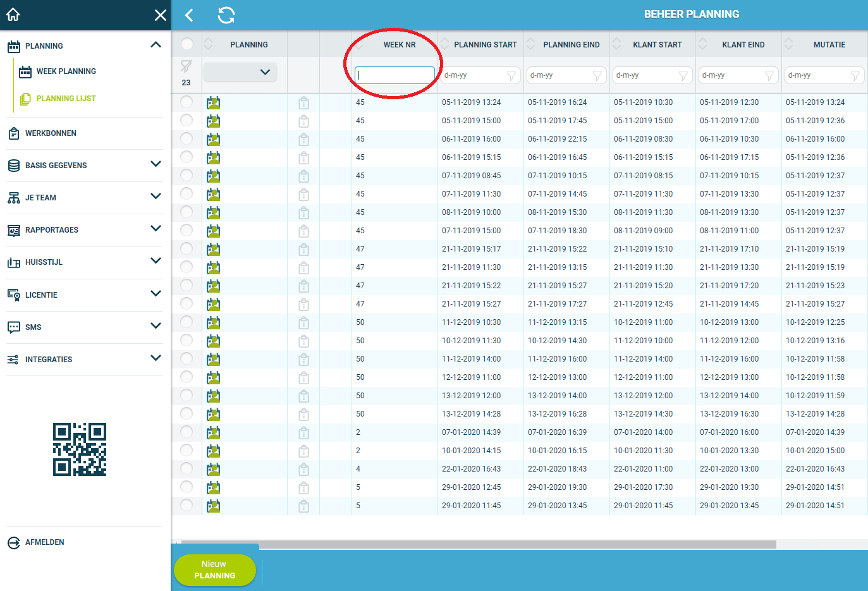Sort by the Planning Eind column header
868x591 pixels.
point(571,45)
